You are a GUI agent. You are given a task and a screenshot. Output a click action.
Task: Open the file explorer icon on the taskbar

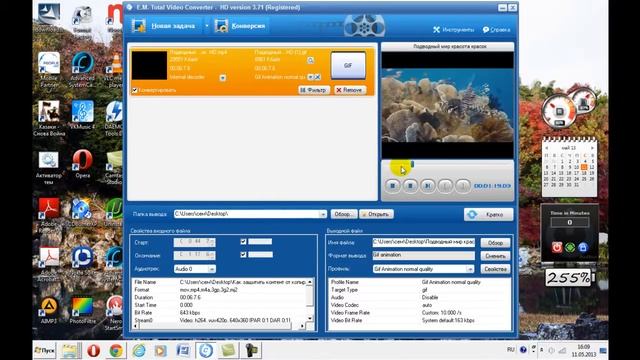click(x=70, y=350)
